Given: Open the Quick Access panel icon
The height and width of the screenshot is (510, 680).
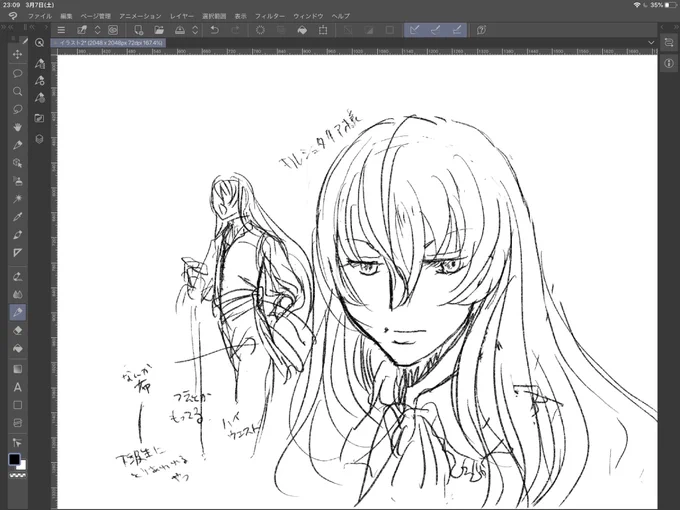Looking at the screenshot, I should coord(39,42).
